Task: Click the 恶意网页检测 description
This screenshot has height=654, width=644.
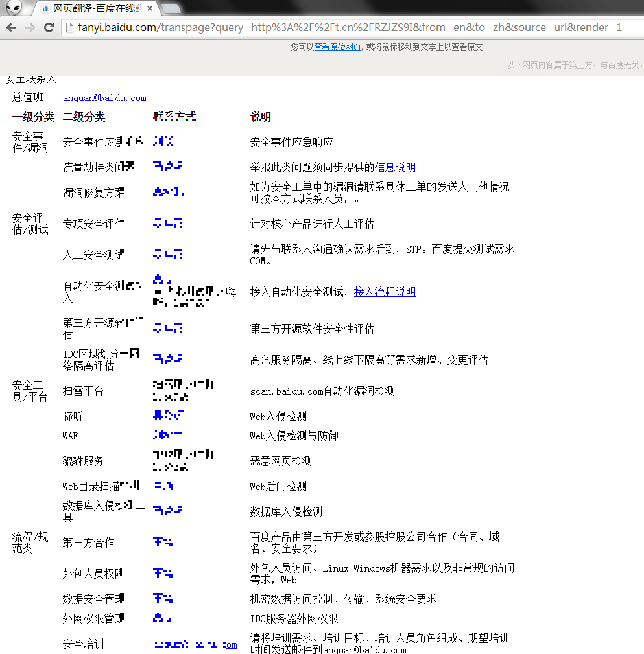Action: pos(281,461)
